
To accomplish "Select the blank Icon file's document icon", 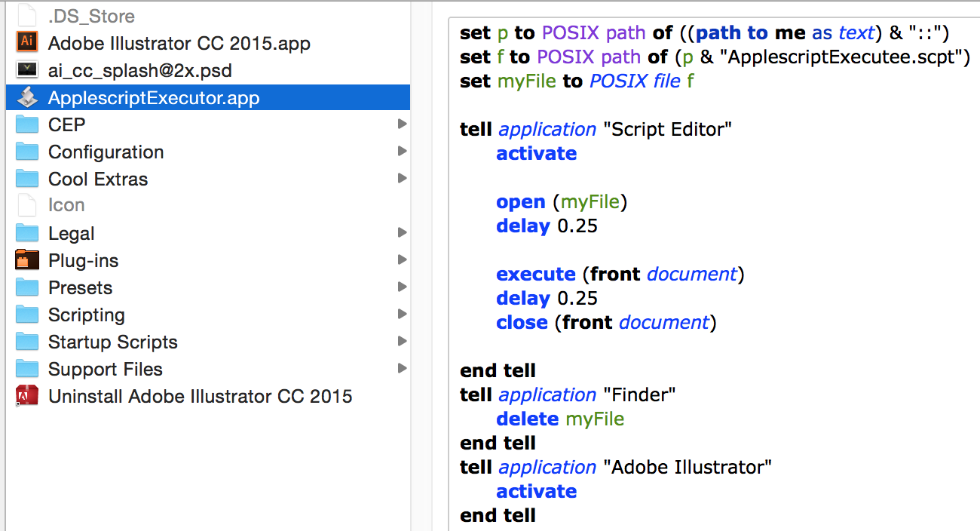I will (26, 205).
